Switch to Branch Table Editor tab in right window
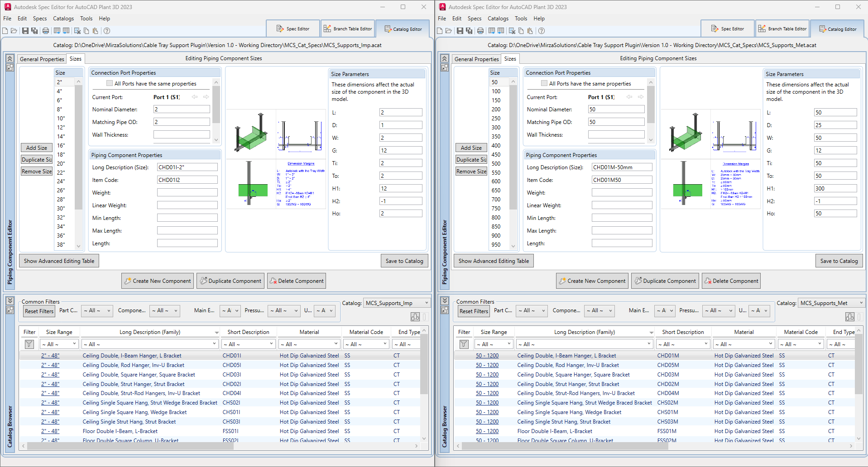Screen dimensions: 868x467 (782, 29)
